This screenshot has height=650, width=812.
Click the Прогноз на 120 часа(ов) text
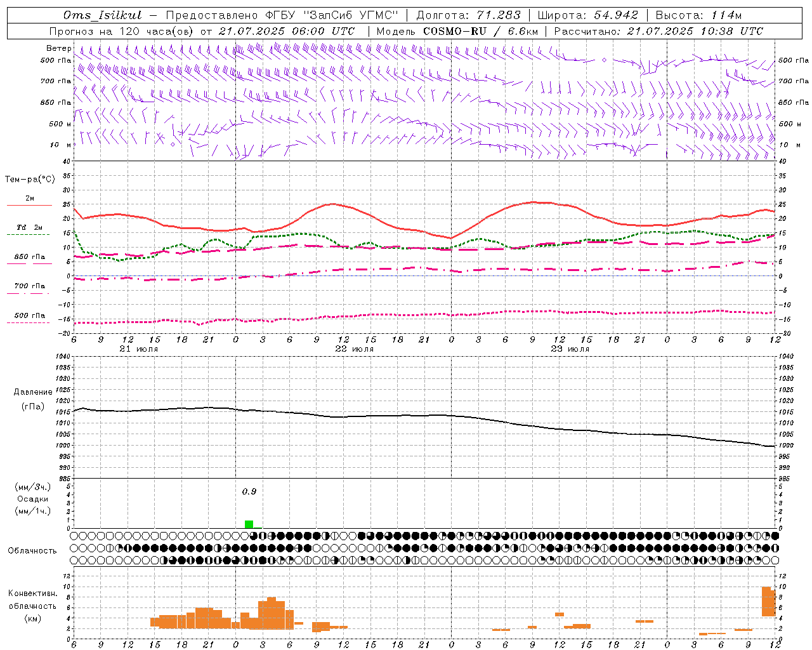(122, 31)
